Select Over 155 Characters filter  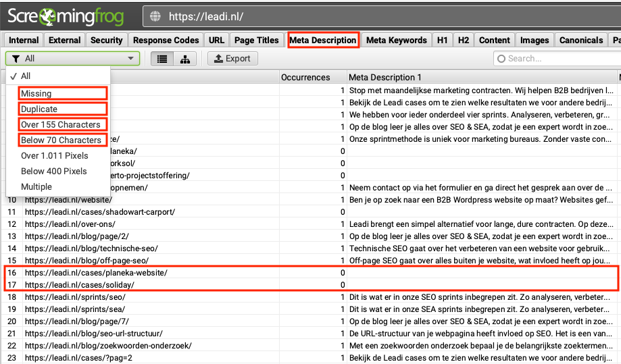pyautogui.click(x=63, y=124)
